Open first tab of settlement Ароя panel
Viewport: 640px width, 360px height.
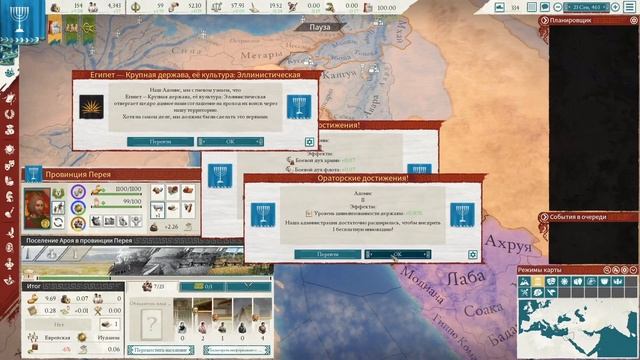point(30,253)
